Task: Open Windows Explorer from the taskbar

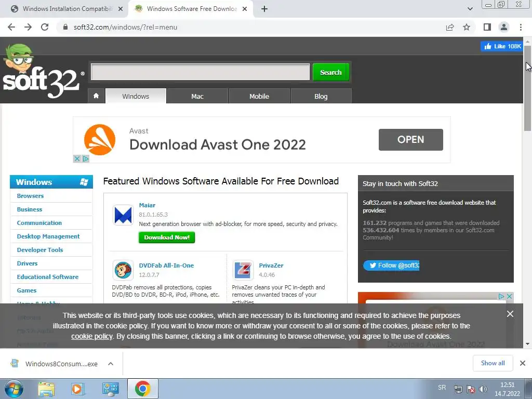Action: [46, 389]
